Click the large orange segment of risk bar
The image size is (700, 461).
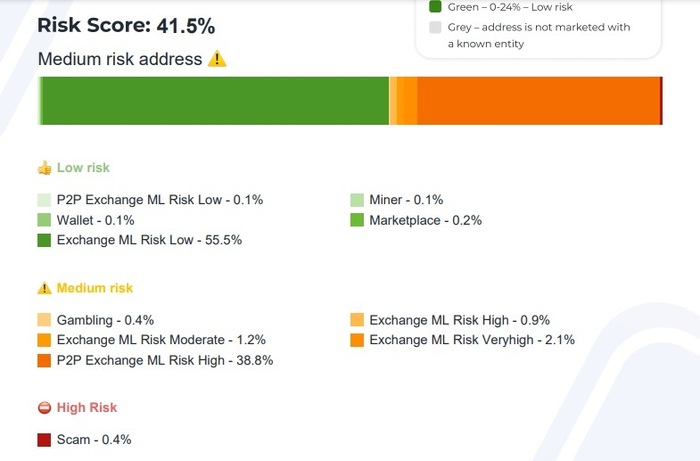click(538, 101)
